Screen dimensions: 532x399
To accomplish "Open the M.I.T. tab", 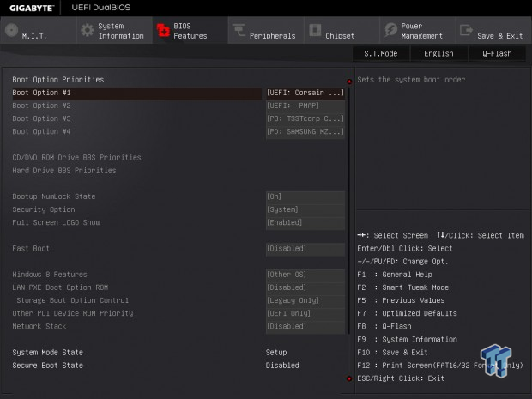I will tap(39, 30).
